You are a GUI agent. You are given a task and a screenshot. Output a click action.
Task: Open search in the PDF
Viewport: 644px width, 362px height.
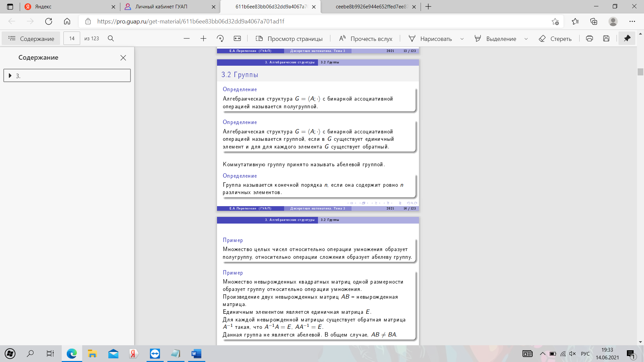point(111,39)
